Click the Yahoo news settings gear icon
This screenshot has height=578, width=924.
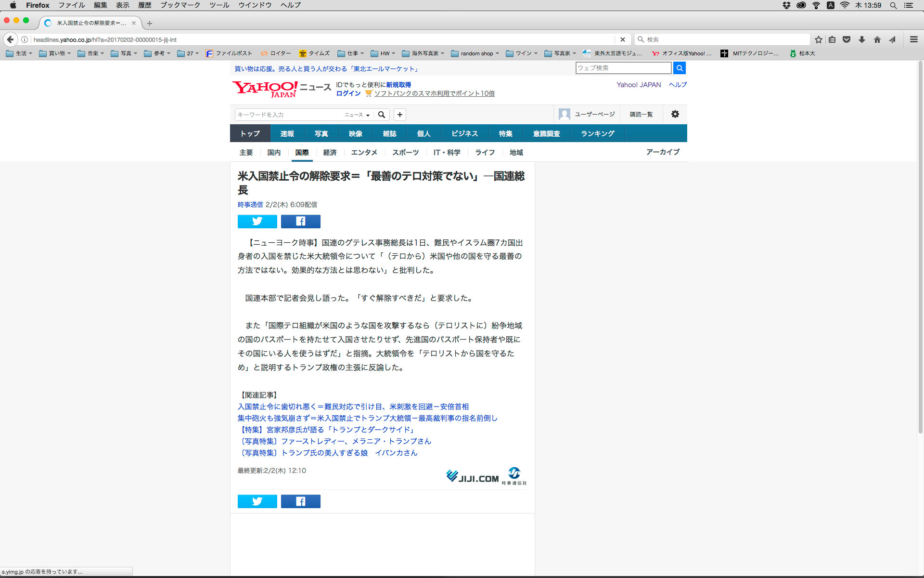675,114
